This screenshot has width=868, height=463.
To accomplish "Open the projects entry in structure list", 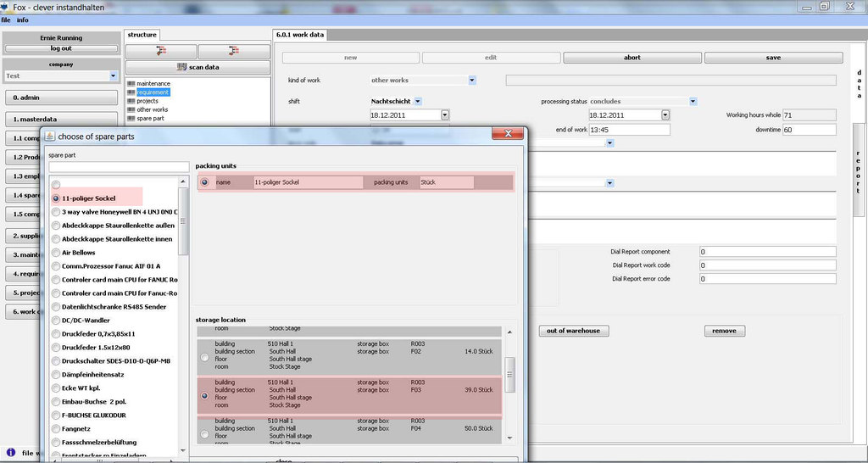I will [x=147, y=101].
